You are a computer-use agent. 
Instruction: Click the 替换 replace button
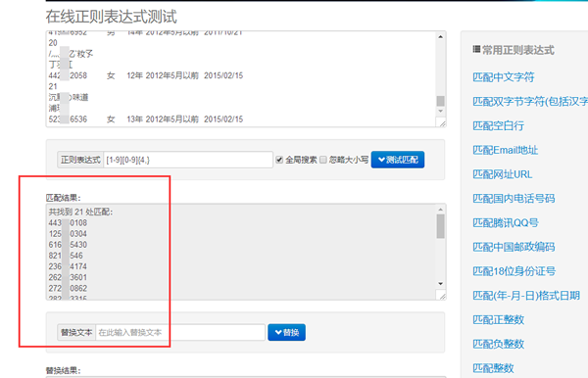click(x=286, y=332)
